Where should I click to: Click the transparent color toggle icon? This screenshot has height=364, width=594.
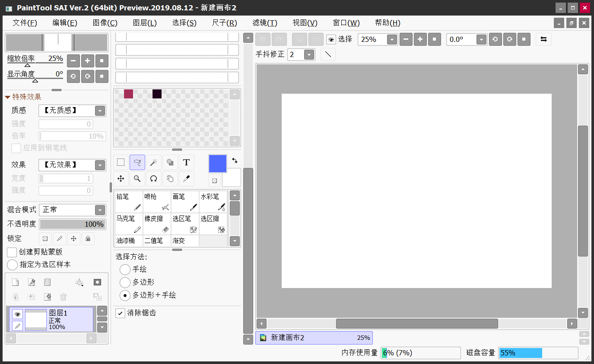click(x=215, y=180)
